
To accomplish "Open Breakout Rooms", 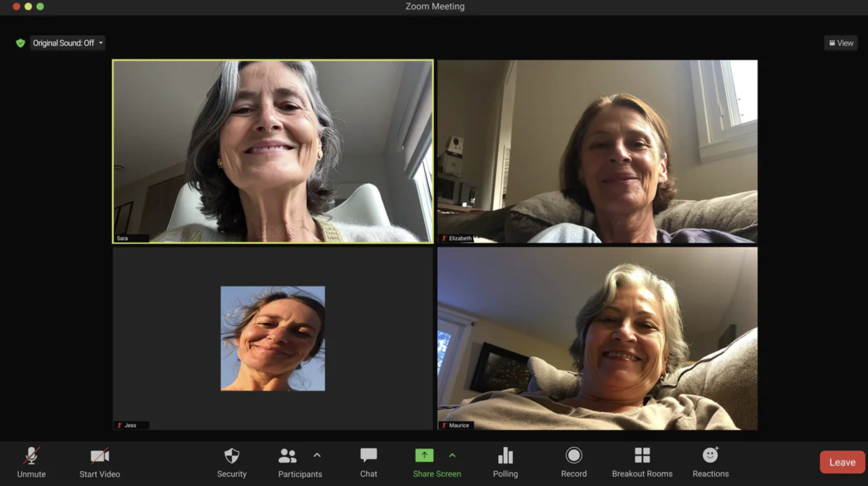I will click(x=642, y=461).
